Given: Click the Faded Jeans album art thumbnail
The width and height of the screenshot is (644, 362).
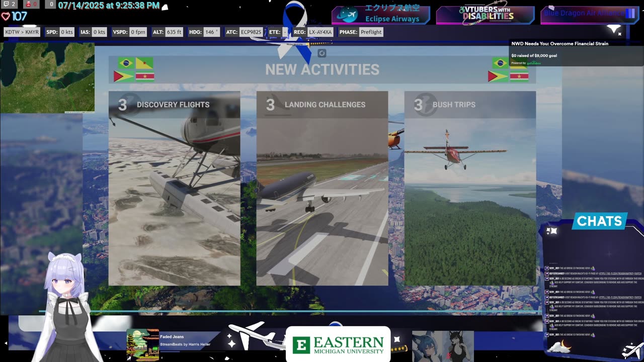Looking at the screenshot, I should (x=143, y=345).
